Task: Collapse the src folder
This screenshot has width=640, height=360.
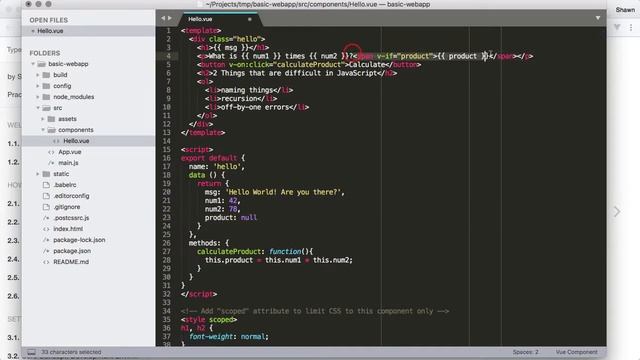Action: coord(38,108)
